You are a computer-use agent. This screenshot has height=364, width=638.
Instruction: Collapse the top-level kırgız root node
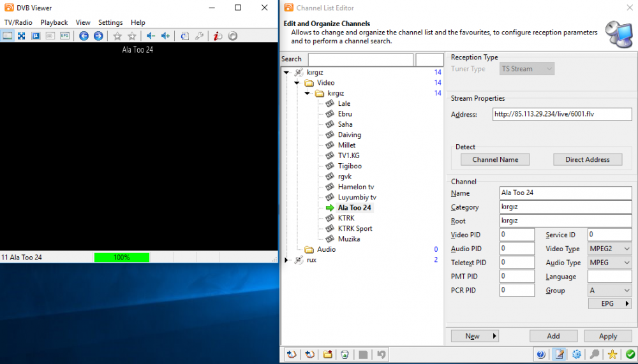[286, 73]
